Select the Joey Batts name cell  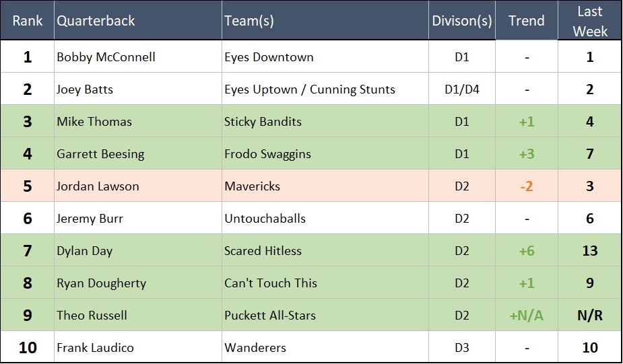pyautogui.click(x=85, y=89)
